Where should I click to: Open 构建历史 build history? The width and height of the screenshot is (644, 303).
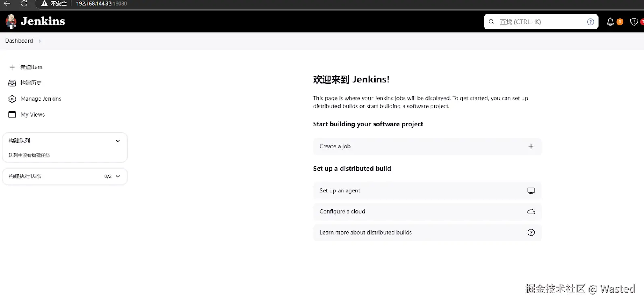click(31, 83)
